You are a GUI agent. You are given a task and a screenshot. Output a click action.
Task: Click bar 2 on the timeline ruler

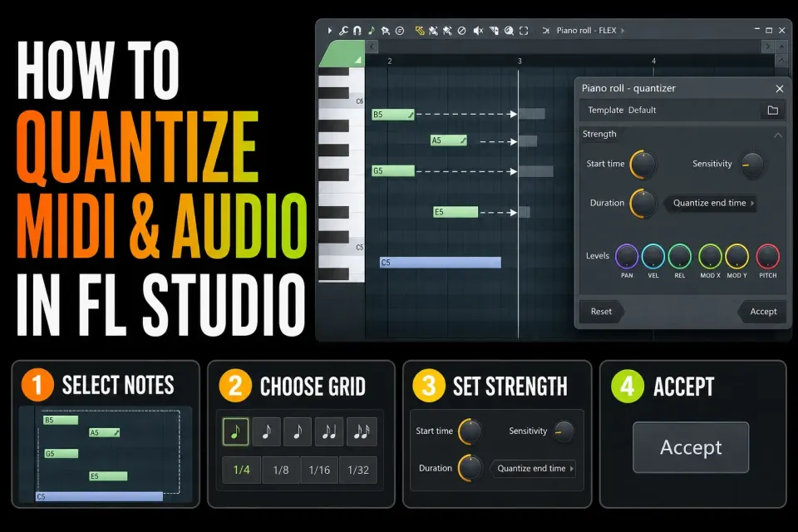(389, 61)
